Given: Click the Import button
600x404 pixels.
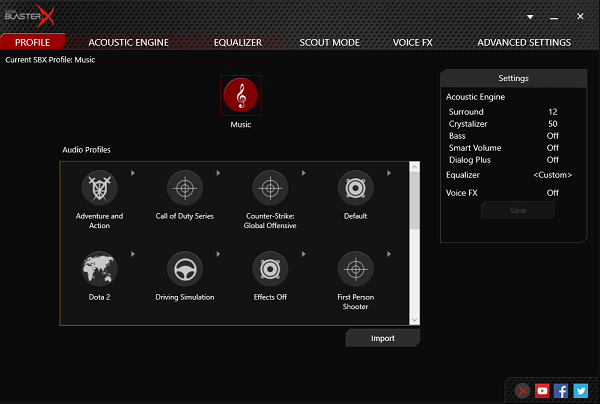Looking at the screenshot, I should (382, 338).
